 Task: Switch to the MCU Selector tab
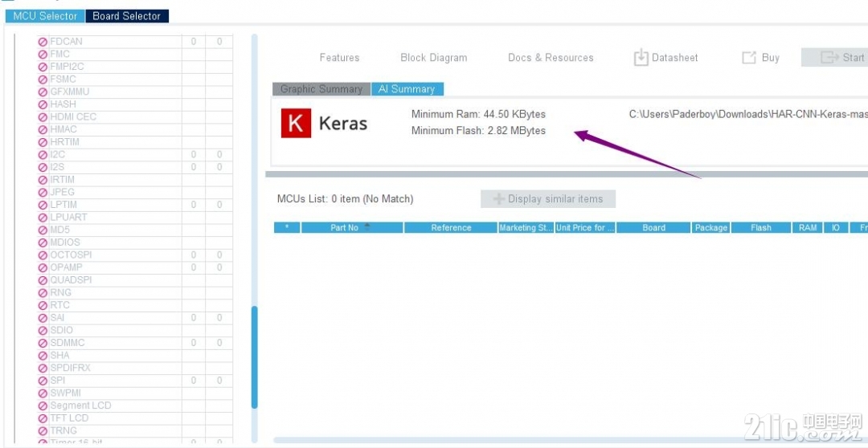coord(45,16)
